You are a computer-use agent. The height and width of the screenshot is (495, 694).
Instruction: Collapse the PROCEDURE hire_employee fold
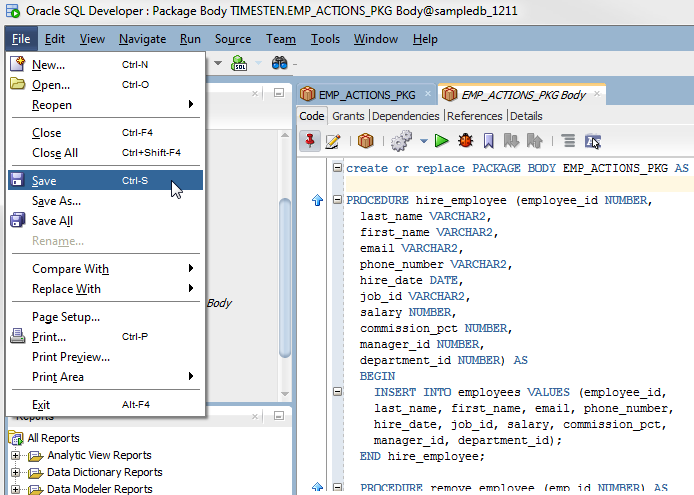pyautogui.click(x=337, y=200)
